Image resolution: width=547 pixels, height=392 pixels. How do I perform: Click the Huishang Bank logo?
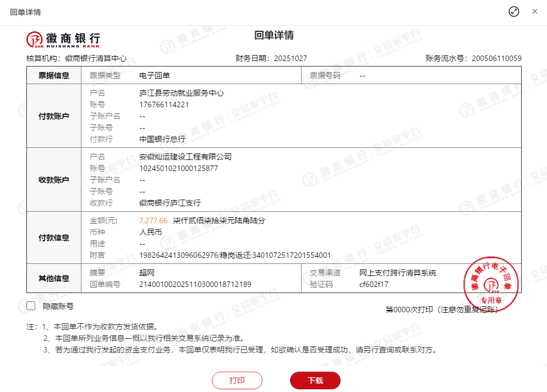point(63,39)
